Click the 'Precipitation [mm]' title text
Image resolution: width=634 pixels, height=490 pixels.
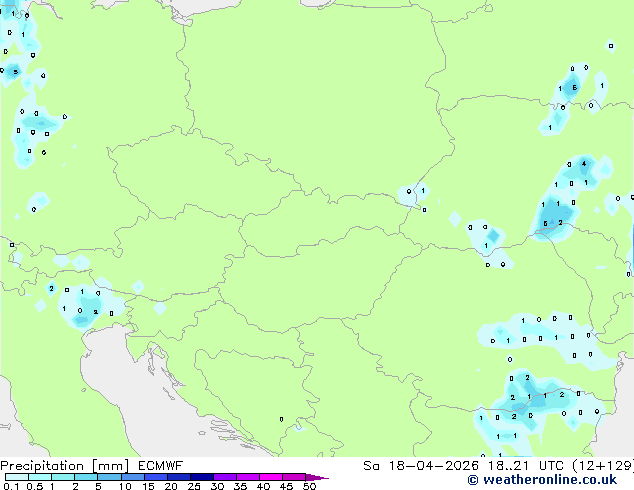click(x=65, y=466)
